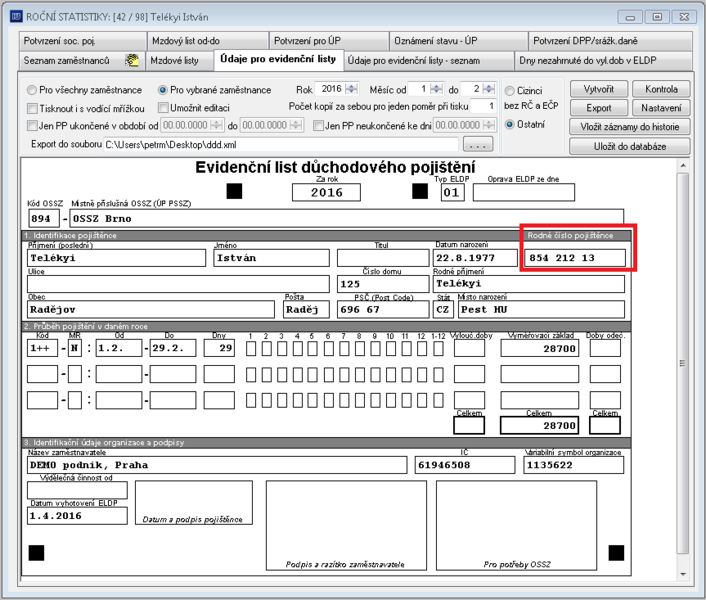The width and height of the screenshot is (706, 600).
Task: Click OSSZ Brno field
Action: (346, 219)
